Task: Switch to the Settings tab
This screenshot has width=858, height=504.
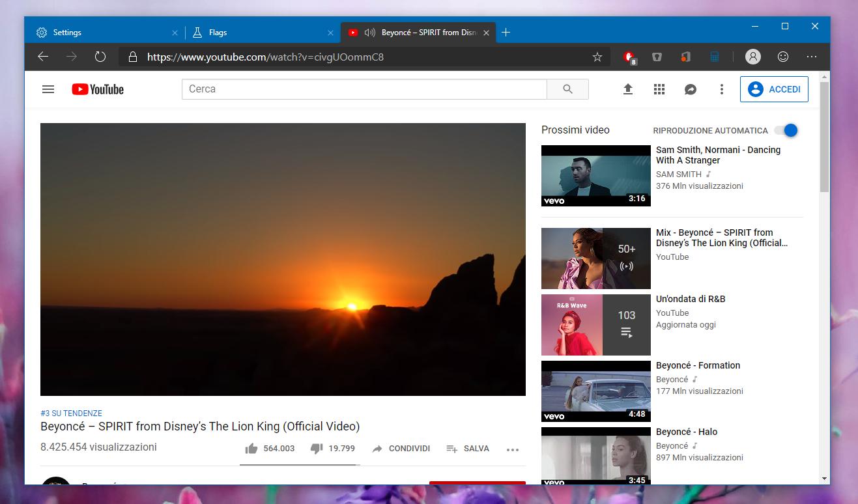Action: (x=104, y=33)
